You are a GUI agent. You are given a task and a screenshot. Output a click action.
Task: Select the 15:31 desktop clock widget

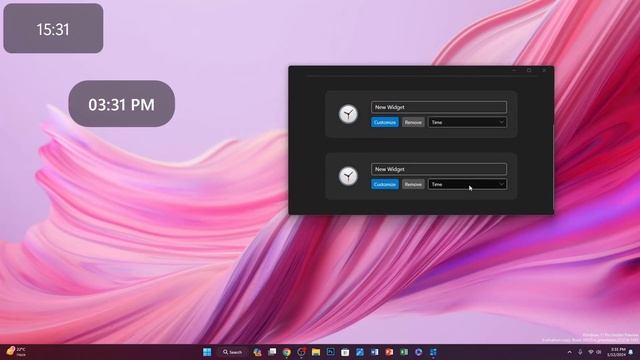(53, 29)
